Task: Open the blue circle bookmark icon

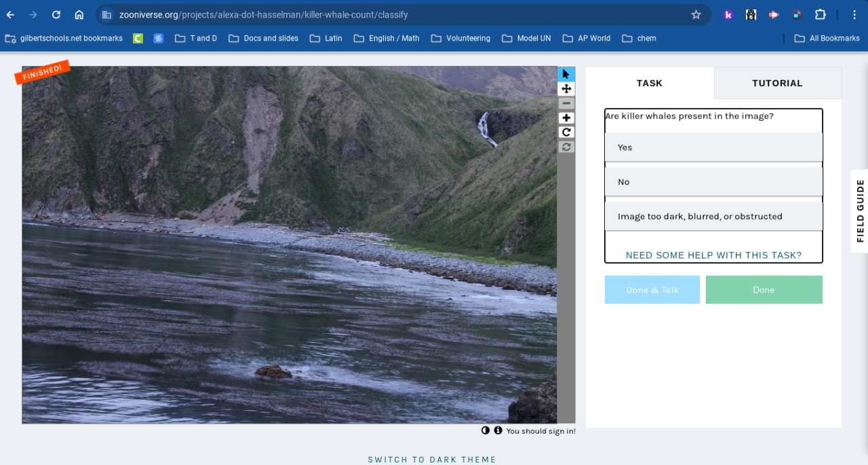Action: coord(158,38)
